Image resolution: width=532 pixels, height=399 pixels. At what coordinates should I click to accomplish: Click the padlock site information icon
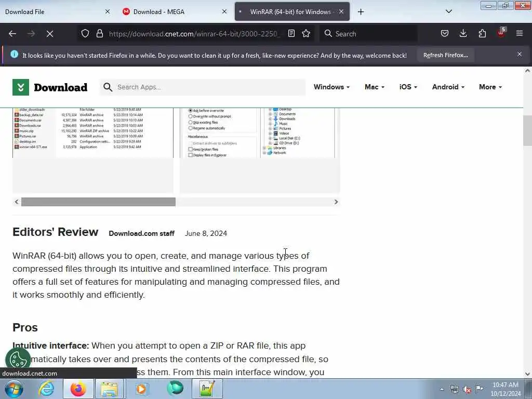click(x=99, y=34)
